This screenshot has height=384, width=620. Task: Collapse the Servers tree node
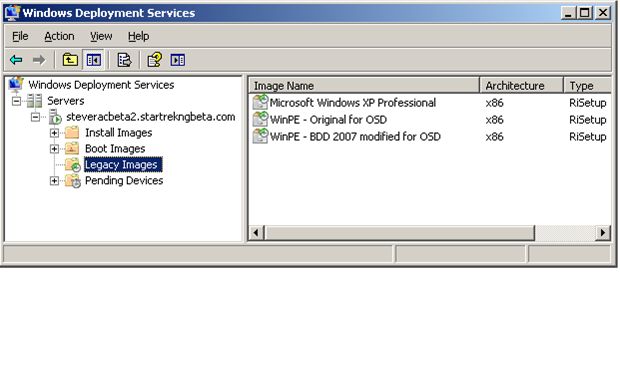(16, 101)
